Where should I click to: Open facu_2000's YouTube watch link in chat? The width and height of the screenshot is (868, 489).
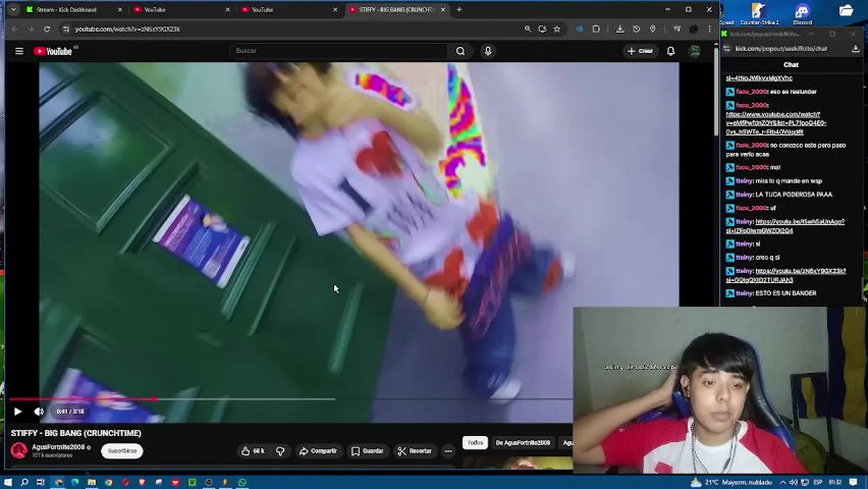(776, 123)
